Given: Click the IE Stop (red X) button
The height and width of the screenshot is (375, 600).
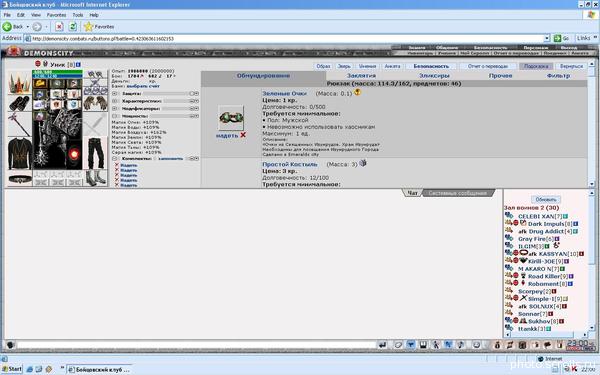Looking at the screenshot, I should (59, 27).
